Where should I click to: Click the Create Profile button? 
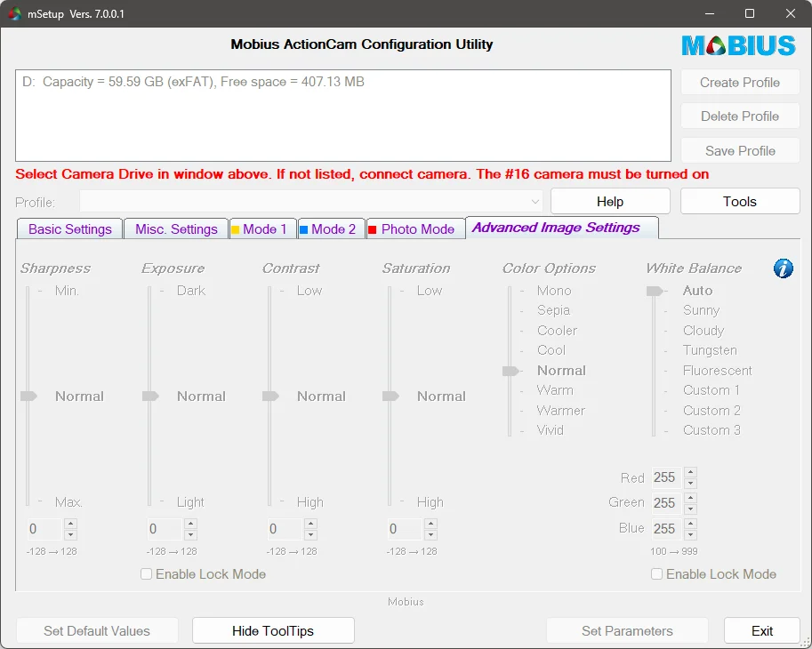point(740,83)
